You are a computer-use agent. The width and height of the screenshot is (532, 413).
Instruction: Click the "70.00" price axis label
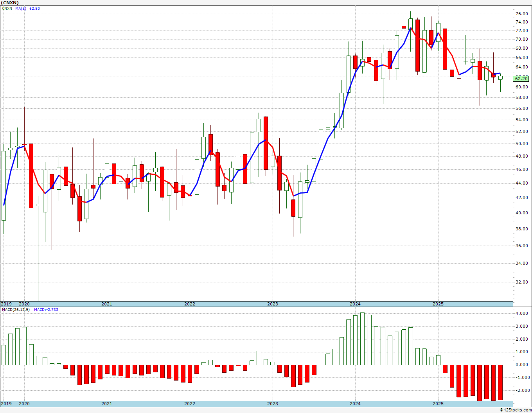521,40
